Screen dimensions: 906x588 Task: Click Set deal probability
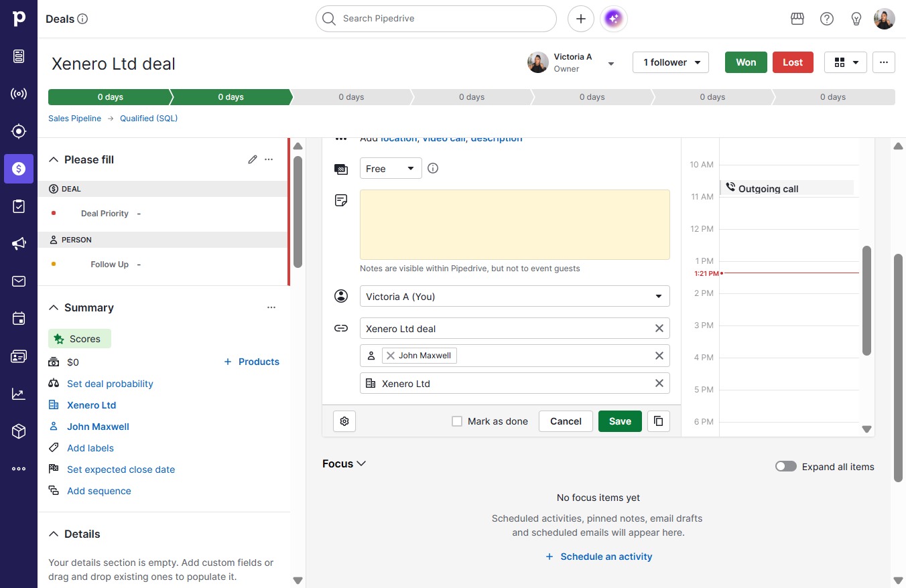tap(110, 384)
